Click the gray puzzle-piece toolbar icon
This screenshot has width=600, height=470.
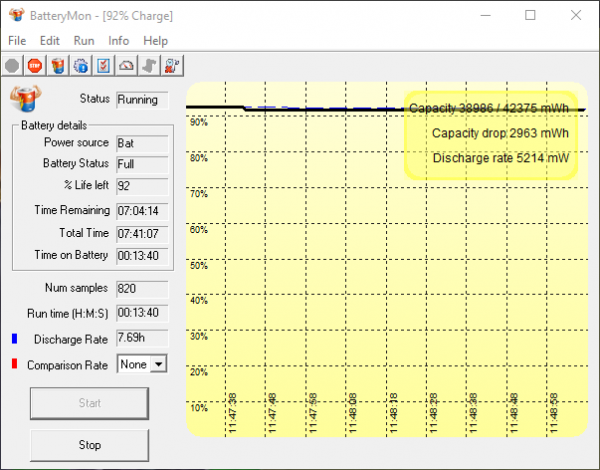point(149,66)
